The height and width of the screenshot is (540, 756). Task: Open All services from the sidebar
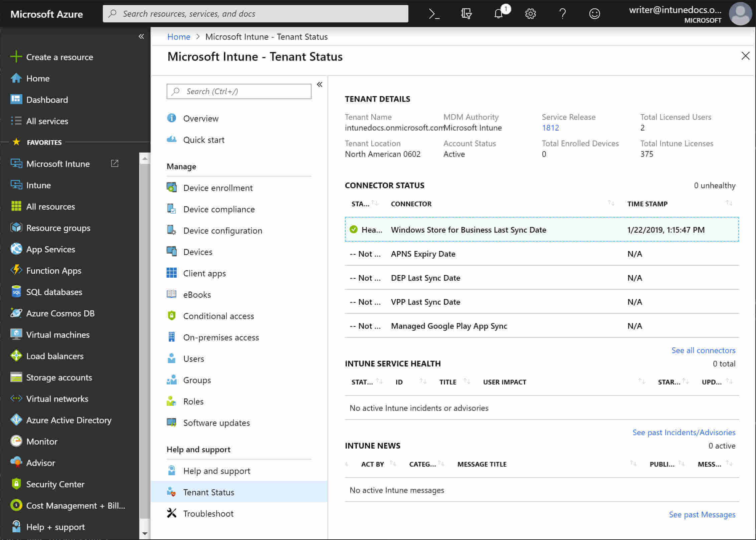click(47, 121)
